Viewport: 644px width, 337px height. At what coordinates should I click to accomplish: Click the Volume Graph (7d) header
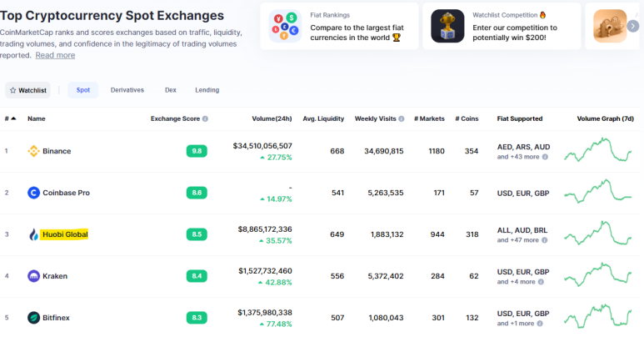pos(606,118)
